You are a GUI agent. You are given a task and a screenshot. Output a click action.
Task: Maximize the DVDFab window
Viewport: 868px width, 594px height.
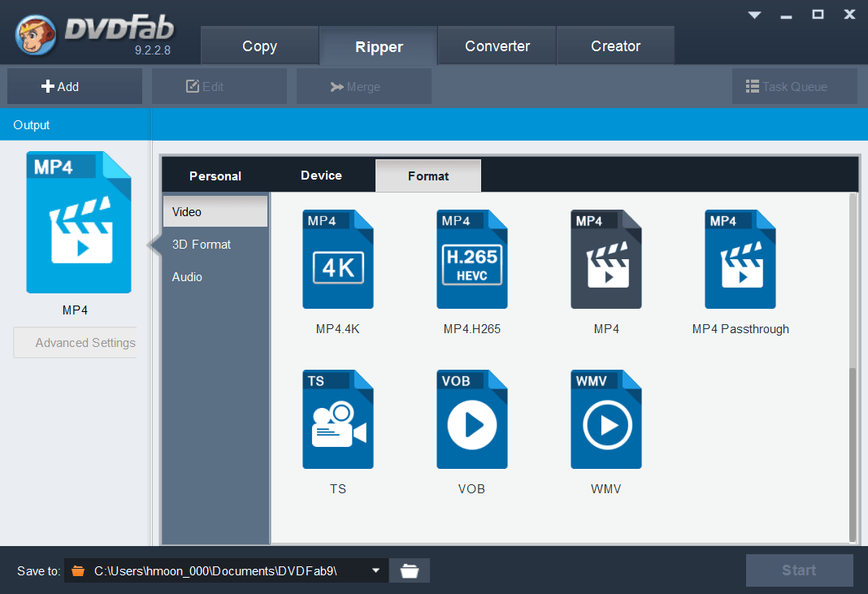click(x=818, y=15)
